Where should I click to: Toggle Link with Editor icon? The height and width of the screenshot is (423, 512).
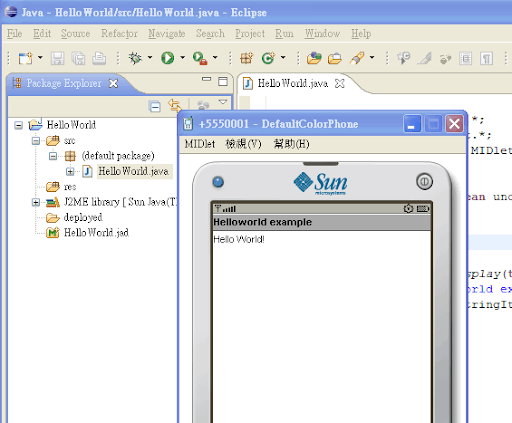tap(175, 106)
